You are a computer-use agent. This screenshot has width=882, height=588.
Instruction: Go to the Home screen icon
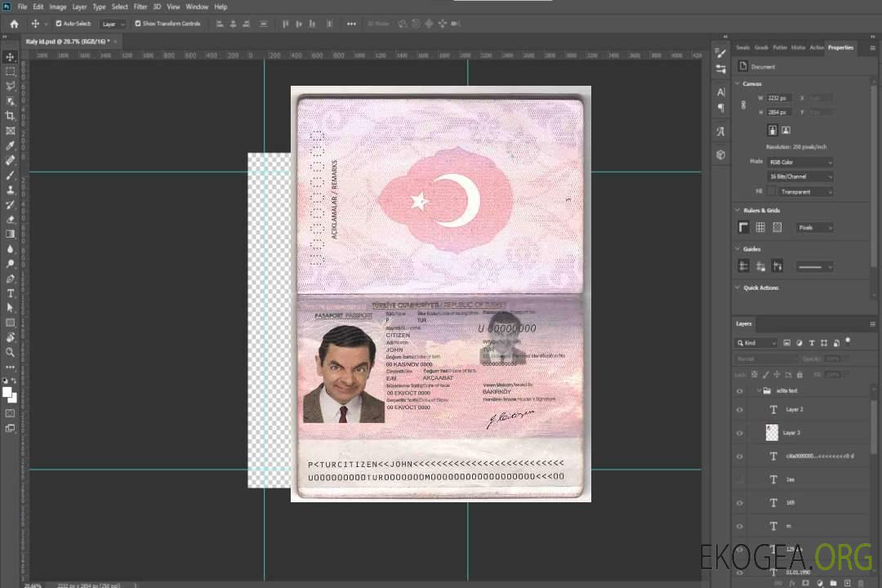pos(14,24)
